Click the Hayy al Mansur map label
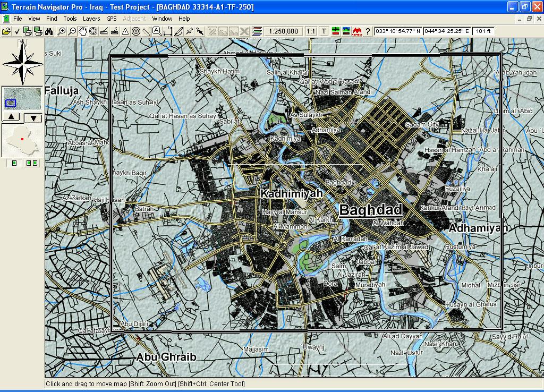This screenshot has width=544, height=392. (285, 212)
